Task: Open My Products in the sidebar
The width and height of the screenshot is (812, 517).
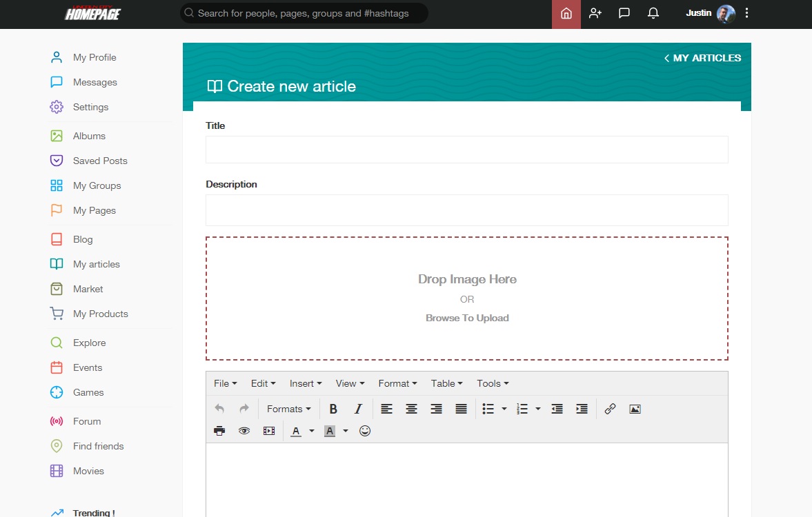Action: 101,314
